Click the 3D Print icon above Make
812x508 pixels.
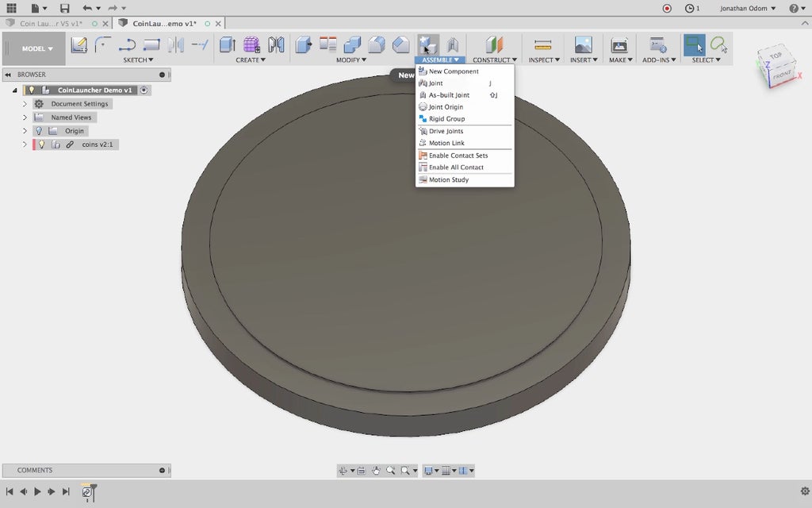point(619,44)
